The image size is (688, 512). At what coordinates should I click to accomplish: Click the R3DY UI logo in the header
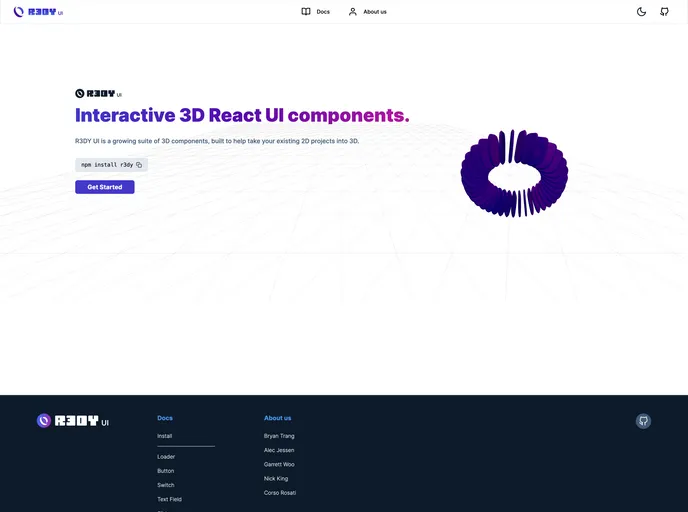click(x=38, y=12)
